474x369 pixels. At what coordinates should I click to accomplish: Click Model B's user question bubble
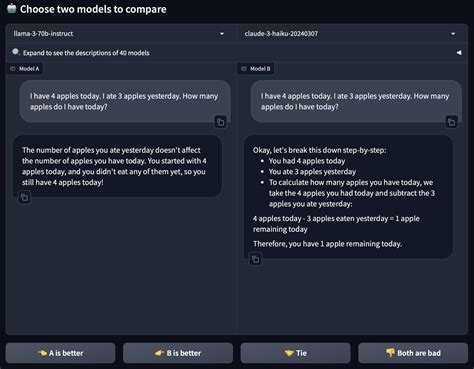356,101
